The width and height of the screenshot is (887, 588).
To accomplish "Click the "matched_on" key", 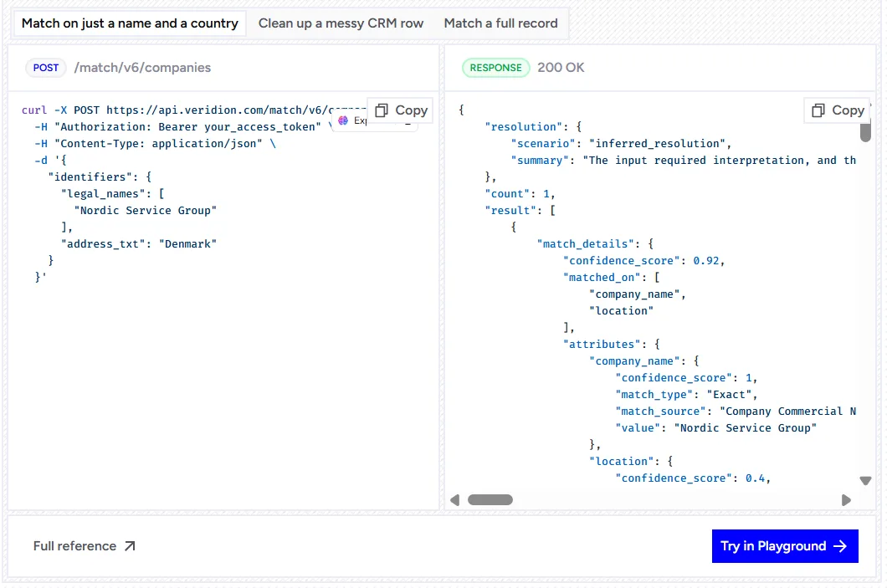I will 602,277.
